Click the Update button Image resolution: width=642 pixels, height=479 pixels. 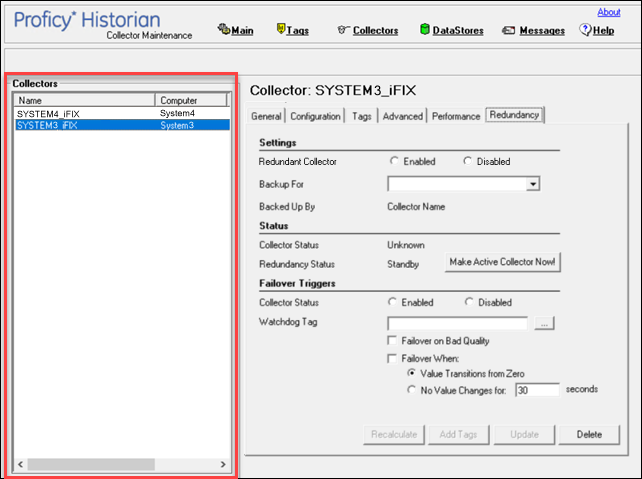(x=524, y=434)
